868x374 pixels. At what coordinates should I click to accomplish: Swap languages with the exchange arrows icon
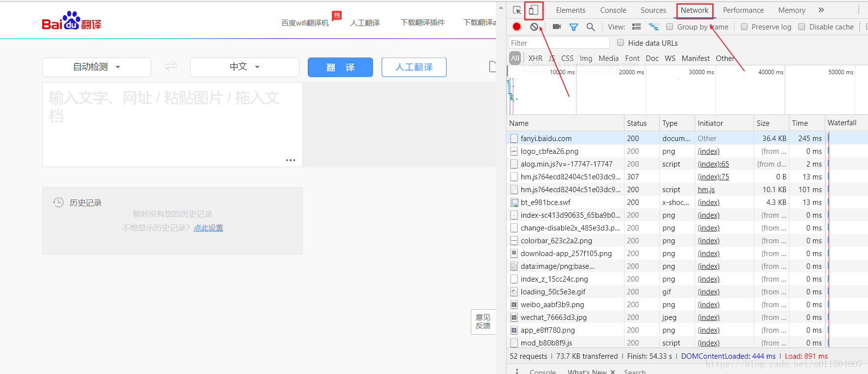(x=171, y=66)
